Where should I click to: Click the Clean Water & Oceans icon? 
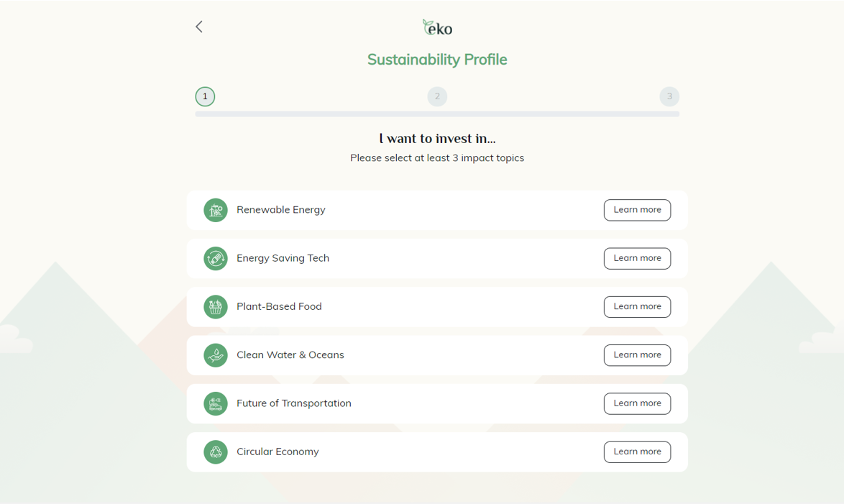point(216,355)
